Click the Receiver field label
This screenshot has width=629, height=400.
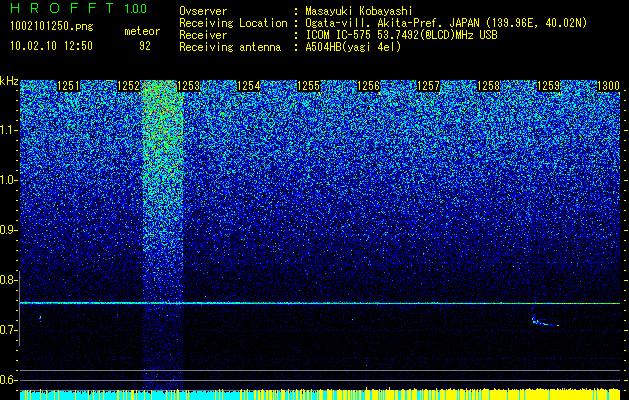click(203, 35)
